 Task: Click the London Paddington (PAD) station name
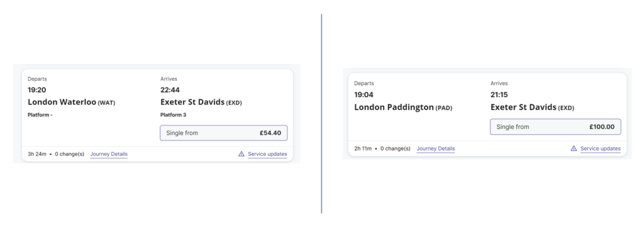pyautogui.click(x=403, y=108)
